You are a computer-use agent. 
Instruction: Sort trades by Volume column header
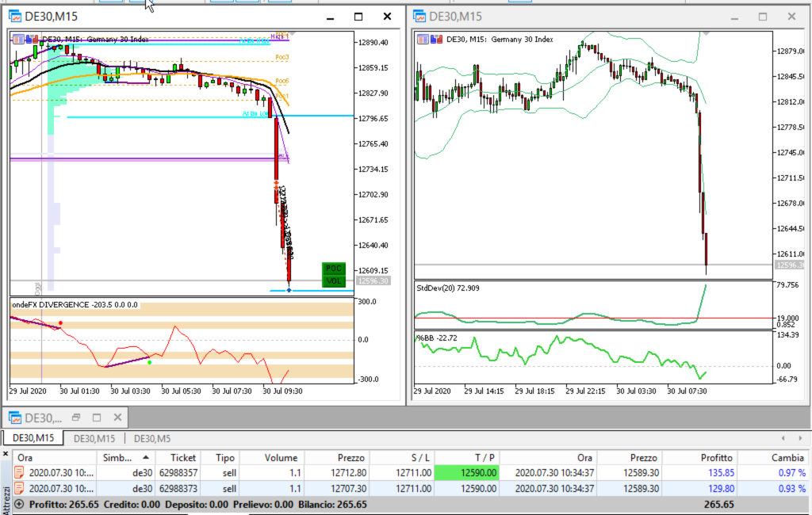click(x=272, y=457)
